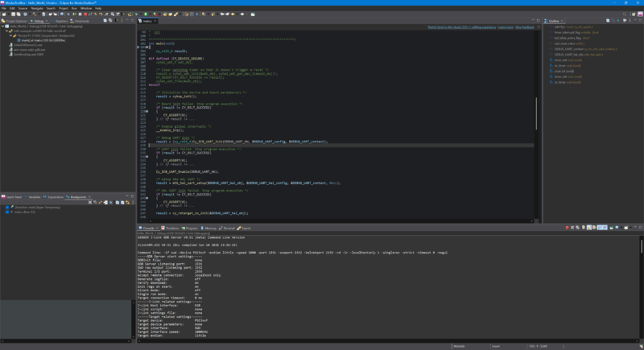Open the Navigate menu
The height and width of the screenshot is (350, 644).
[37, 8]
